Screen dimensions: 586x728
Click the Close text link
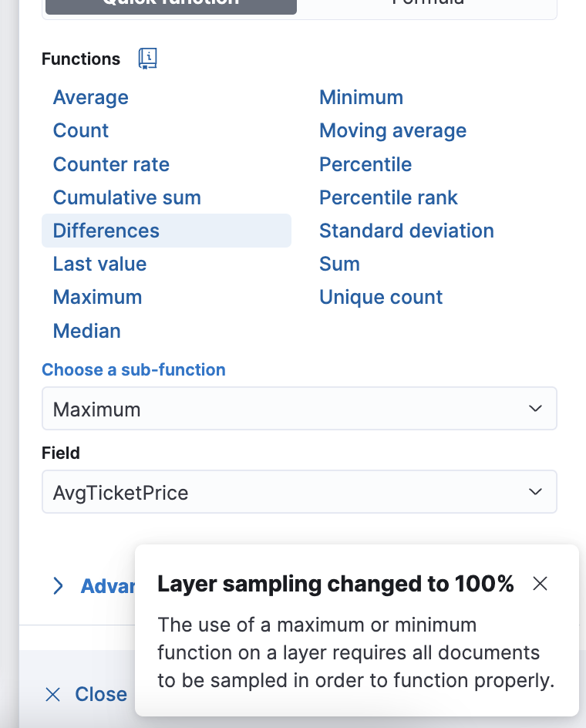101,695
